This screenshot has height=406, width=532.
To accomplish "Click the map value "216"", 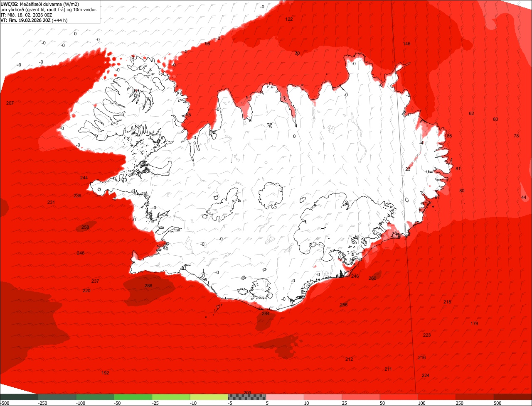I will pos(422,357).
